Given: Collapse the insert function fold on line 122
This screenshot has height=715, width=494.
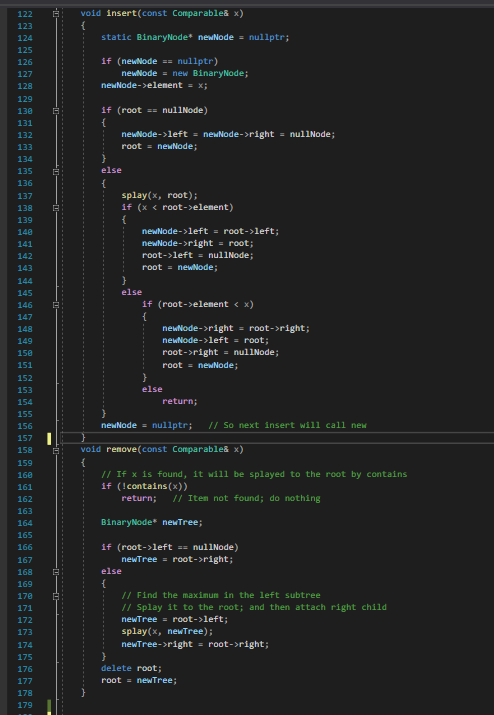Looking at the screenshot, I should pos(56,14).
